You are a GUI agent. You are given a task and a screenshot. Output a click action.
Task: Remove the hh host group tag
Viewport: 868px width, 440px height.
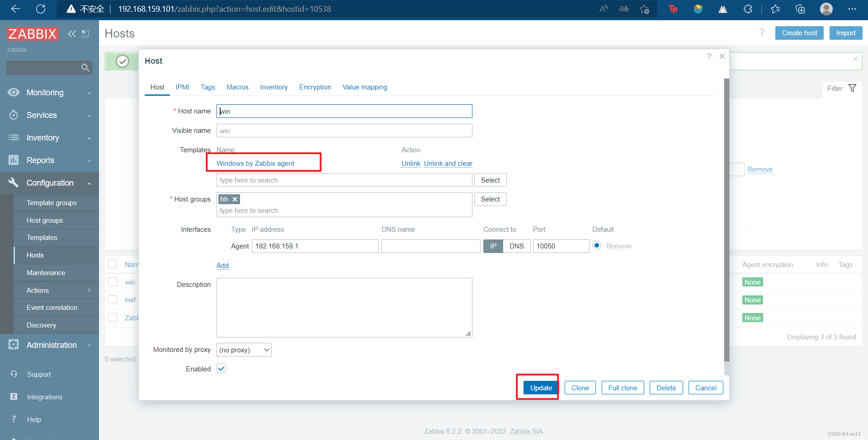[235, 199]
